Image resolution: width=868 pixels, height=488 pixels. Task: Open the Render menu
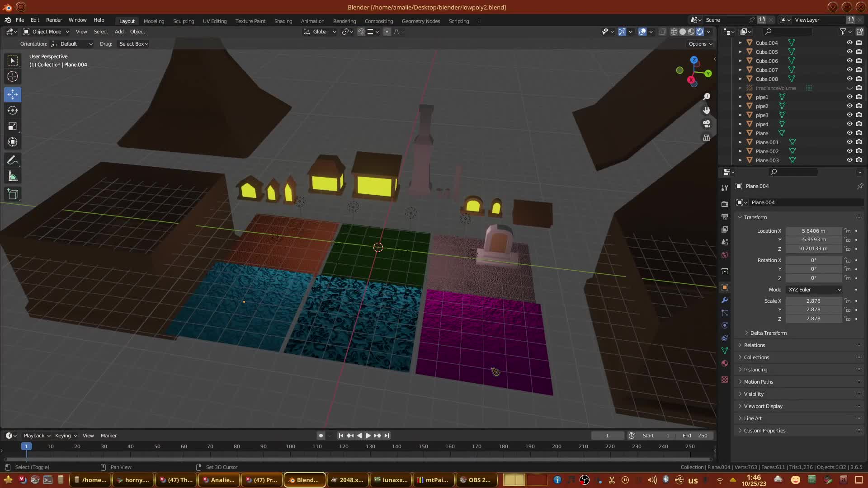point(54,20)
